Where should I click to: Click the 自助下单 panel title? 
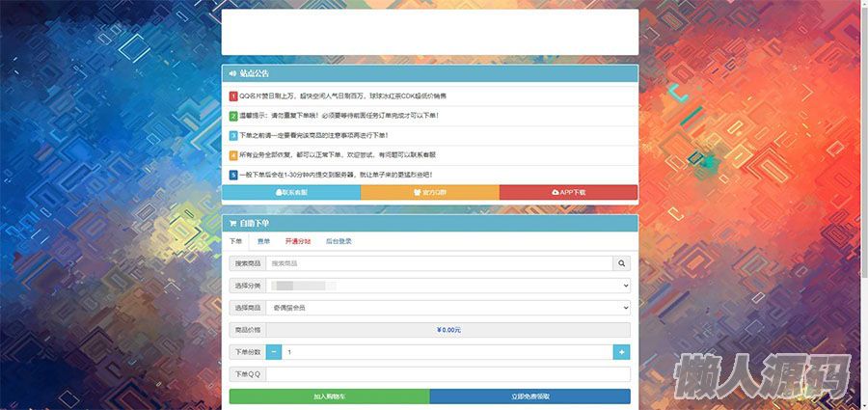pos(254,223)
